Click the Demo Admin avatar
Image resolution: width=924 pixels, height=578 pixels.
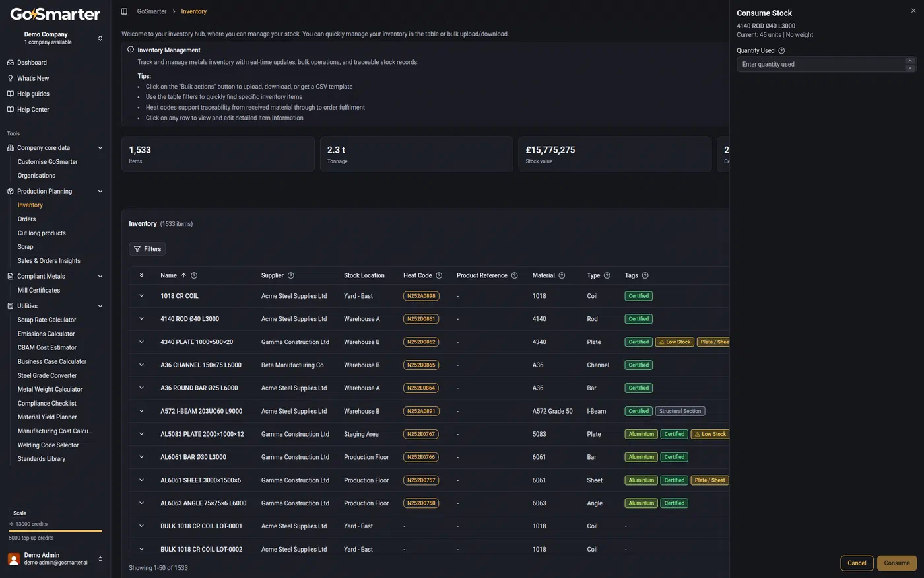(x=14, y=559)
